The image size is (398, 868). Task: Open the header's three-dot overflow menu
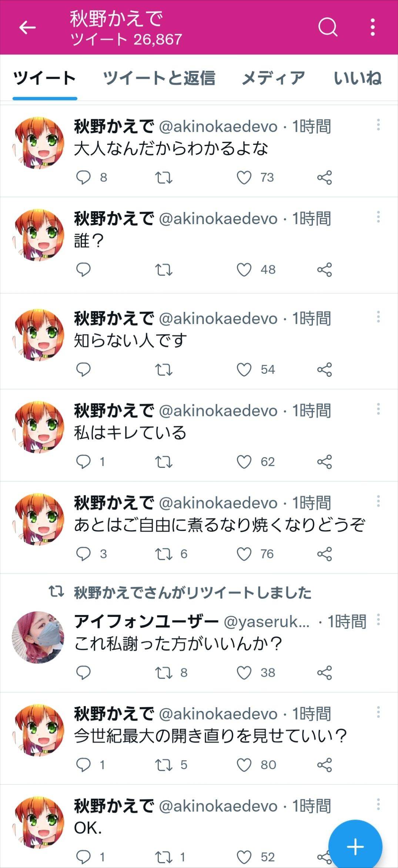coord(372,27)
